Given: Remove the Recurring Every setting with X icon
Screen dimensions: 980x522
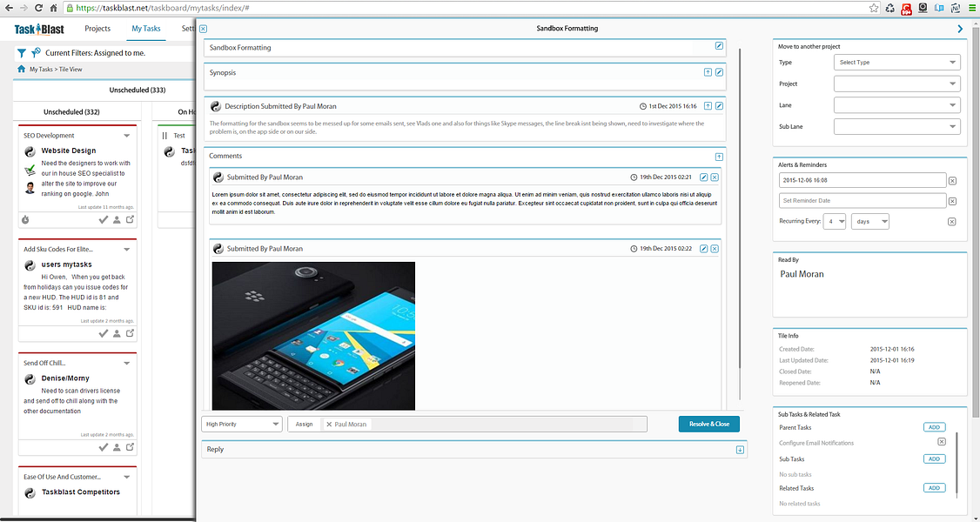Looking at the screenshot, I should 952,222.
